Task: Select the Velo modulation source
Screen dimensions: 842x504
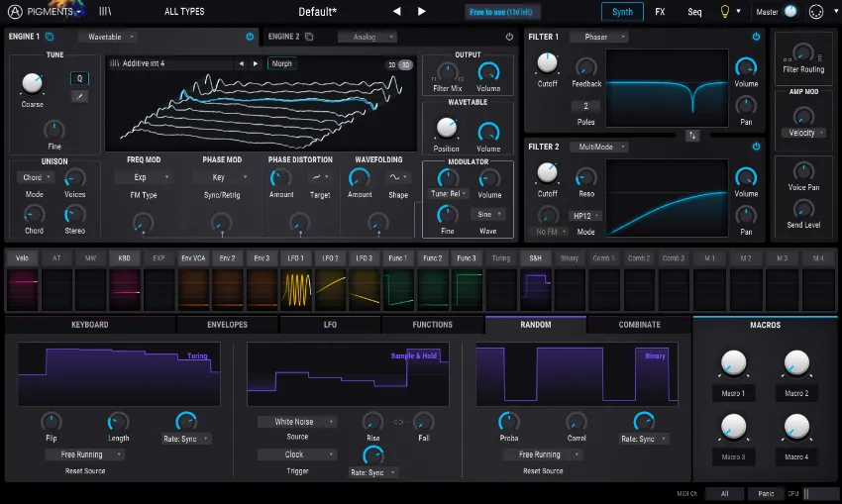Action: (22, 258)
